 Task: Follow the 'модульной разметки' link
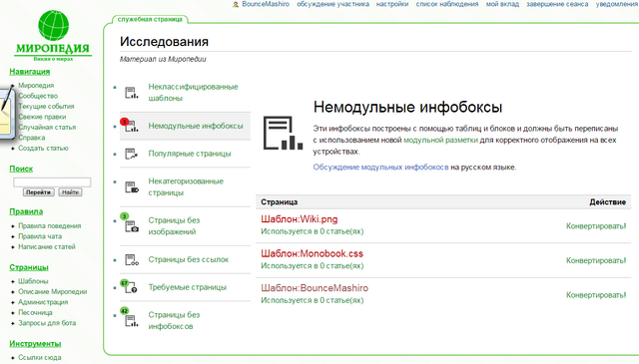[440, 140]
